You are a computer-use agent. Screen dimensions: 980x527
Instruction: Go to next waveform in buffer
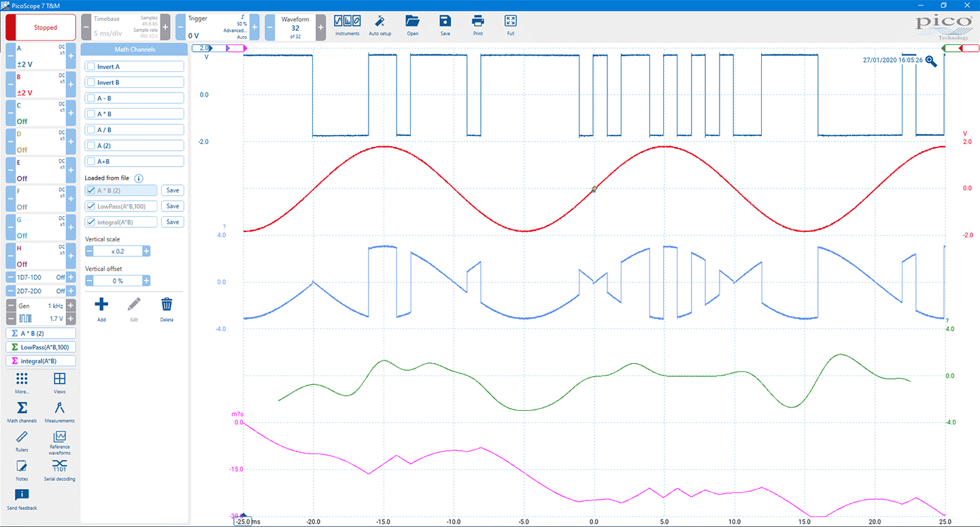click(321, 28)
